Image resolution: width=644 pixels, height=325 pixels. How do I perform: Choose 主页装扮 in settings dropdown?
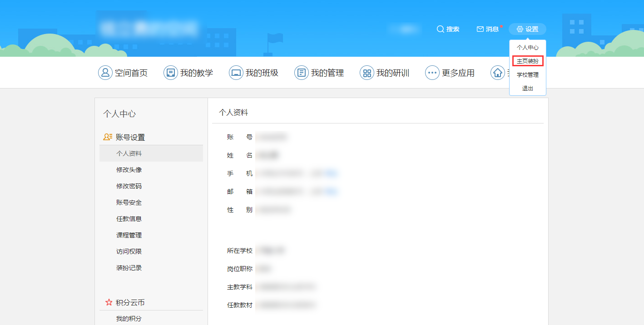click(527, 61)
